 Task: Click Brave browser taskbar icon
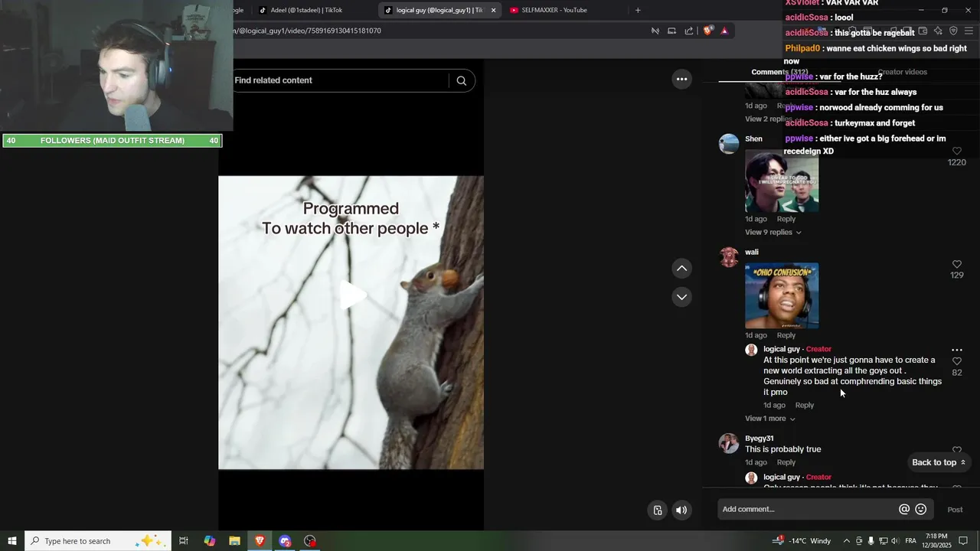click(x=260, y=541)
